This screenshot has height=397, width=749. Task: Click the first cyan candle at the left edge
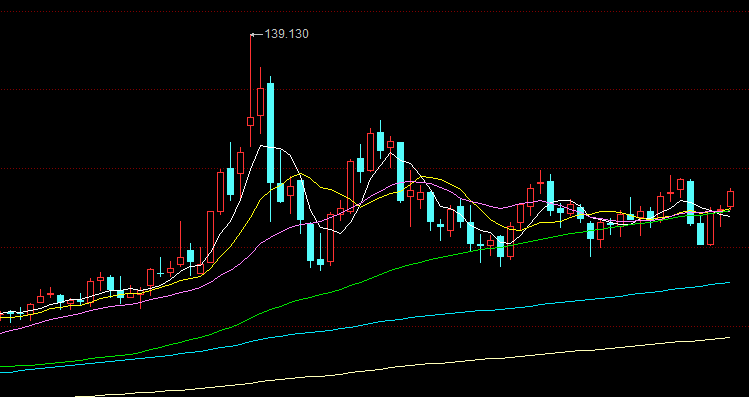[x=11, y=314]
